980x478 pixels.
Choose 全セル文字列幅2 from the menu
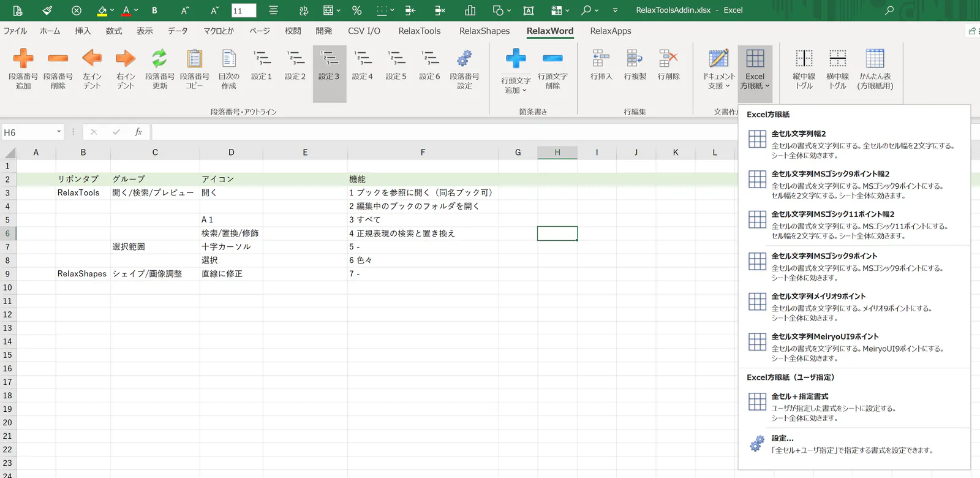pos(854,144)
